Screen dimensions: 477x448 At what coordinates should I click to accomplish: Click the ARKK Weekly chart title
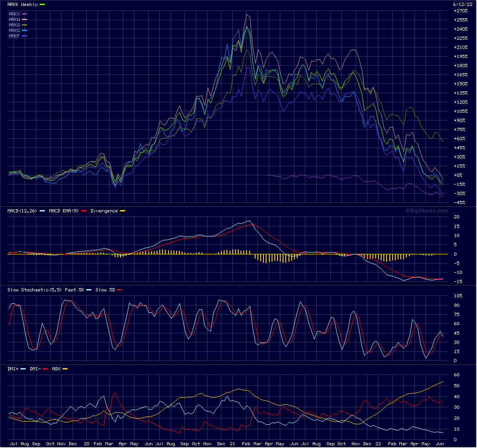pyautogui.click(x=22, y=5)
